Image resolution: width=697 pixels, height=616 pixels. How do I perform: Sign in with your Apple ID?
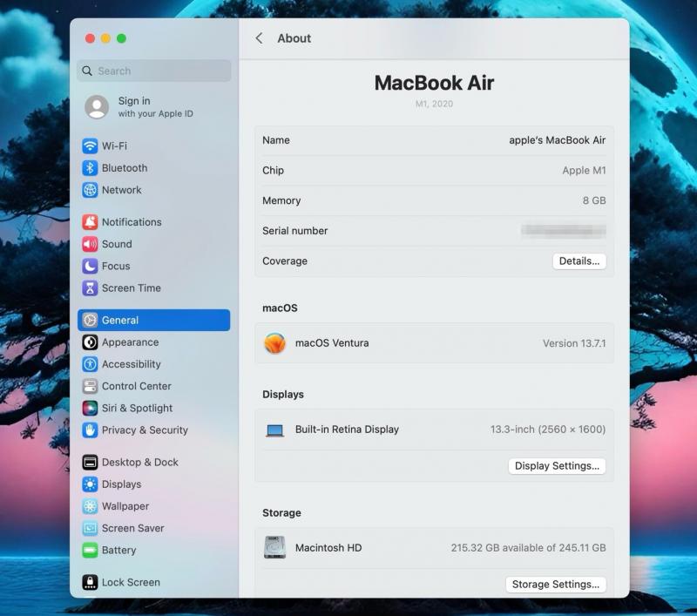pyautogui.click(x=156, y=107)
